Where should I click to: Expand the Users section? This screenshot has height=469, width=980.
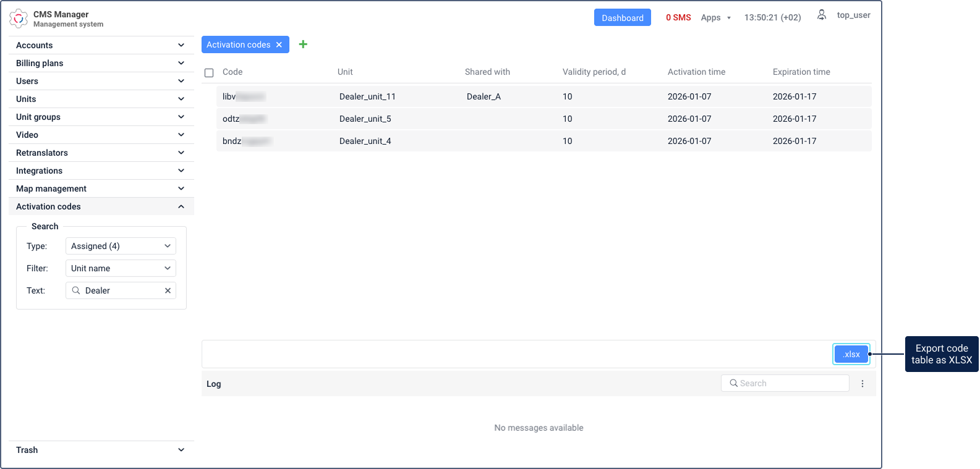[101, 81]
